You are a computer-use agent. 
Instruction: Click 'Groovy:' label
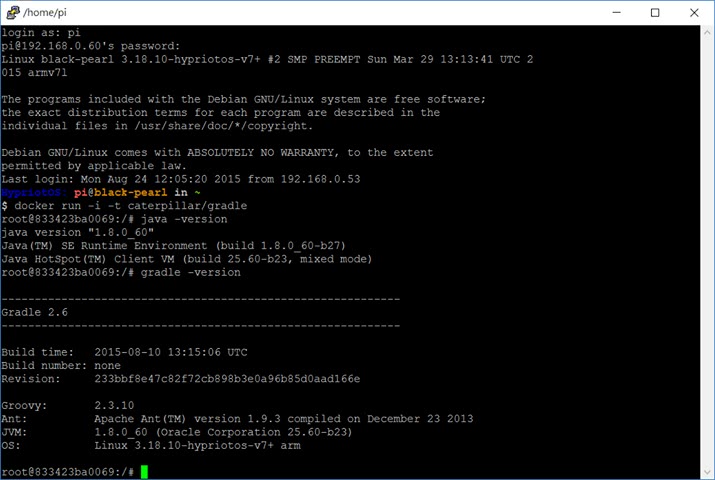(24, 405)
